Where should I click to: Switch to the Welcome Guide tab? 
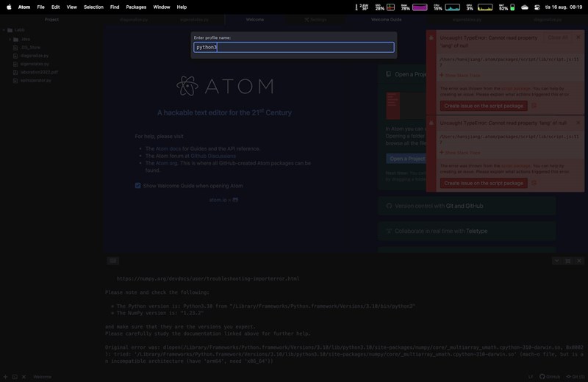click(x=386, y=20)
